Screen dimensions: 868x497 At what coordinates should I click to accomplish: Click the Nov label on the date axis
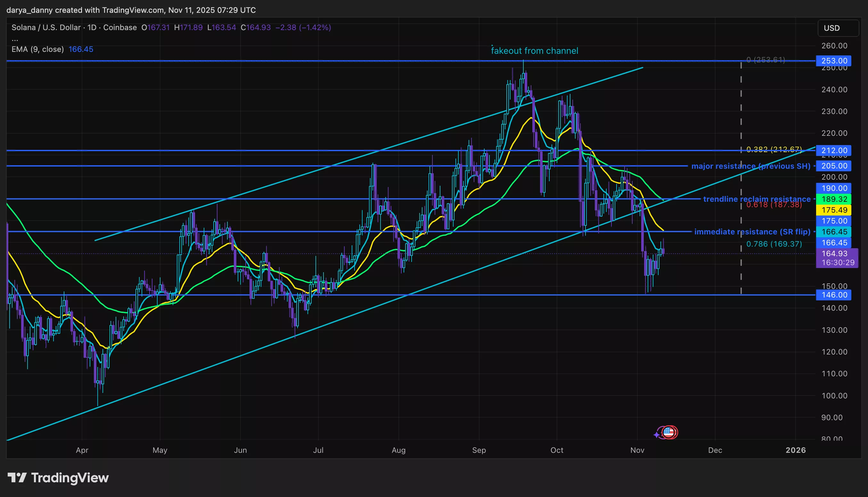tap(638, 450)
